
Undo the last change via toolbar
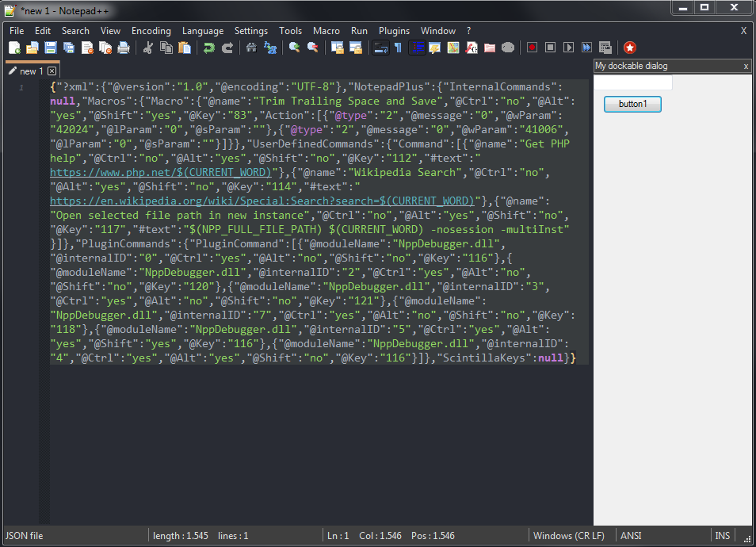208,48
